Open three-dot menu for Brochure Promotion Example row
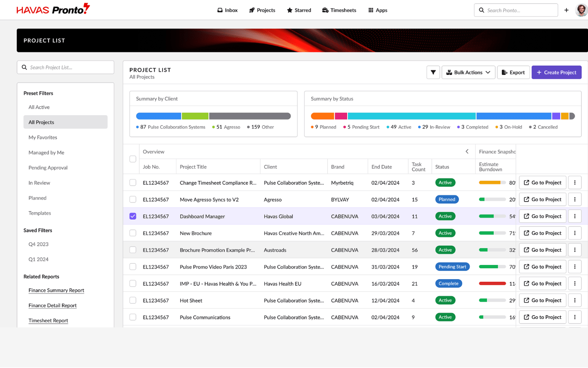588x368 pixels. click(575, 250)
